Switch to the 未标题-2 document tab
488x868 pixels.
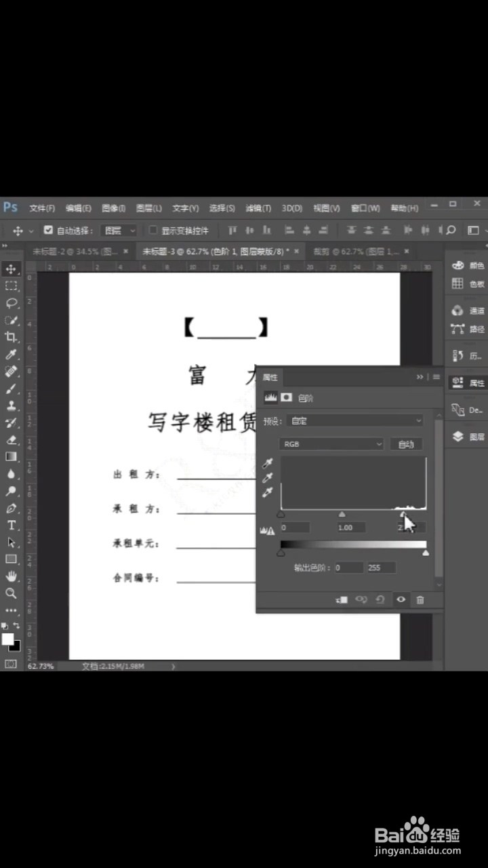point(80,251)
